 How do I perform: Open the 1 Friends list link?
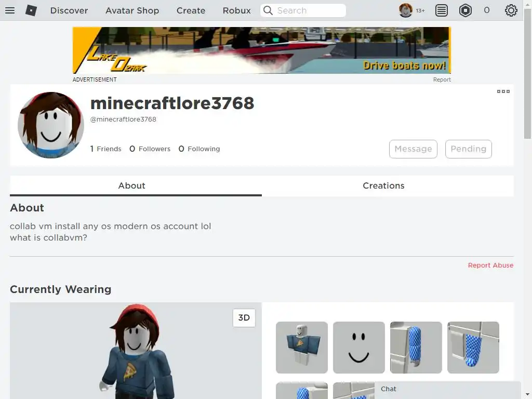point(105,149)
